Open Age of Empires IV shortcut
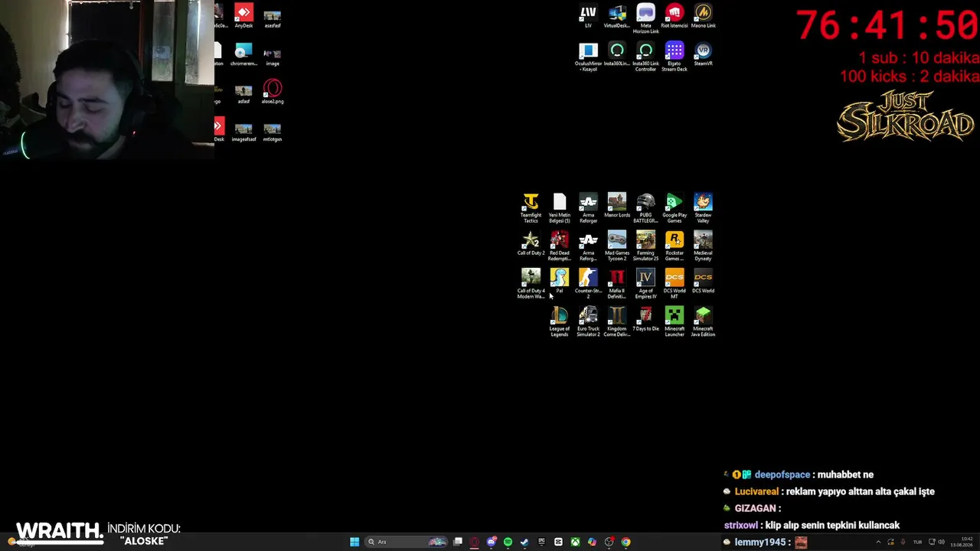The width and height of the screenshot is (980, 551). click(x=645, y=284)
